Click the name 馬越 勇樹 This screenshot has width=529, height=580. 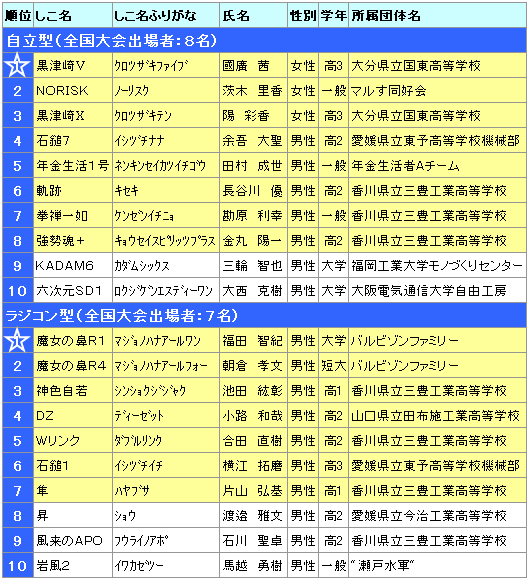252,566
